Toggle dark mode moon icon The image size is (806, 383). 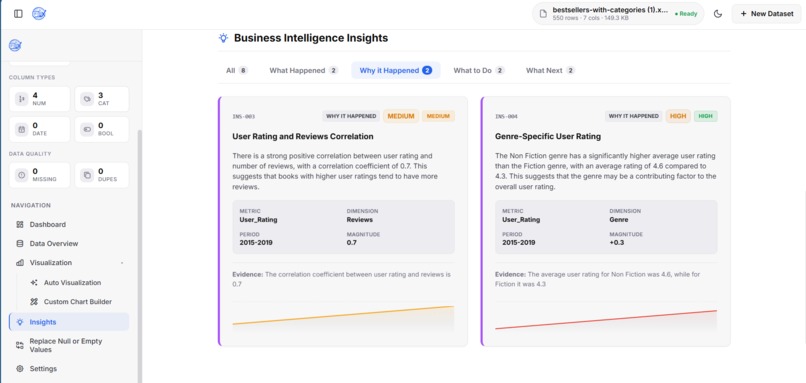coord(718,14)
